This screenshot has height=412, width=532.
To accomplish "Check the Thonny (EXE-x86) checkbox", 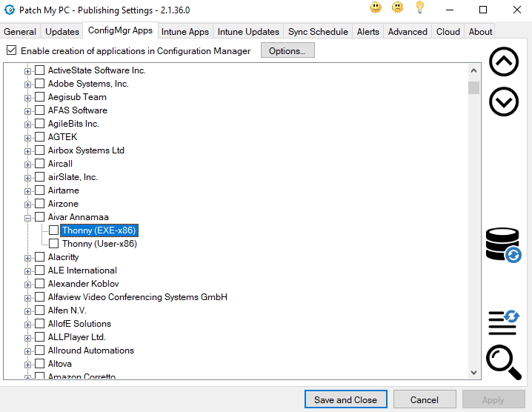I will (x=53, y=230).
